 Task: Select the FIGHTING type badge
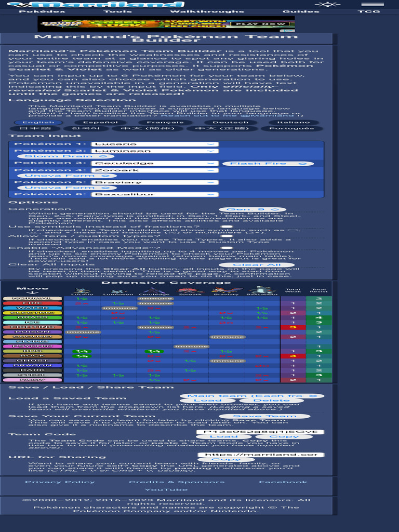33,327
